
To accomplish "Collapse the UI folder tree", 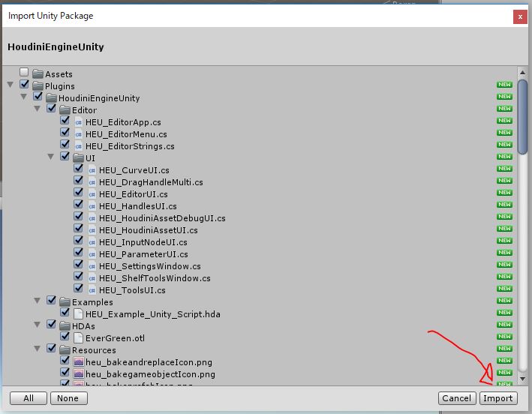I will click(51, 157).
